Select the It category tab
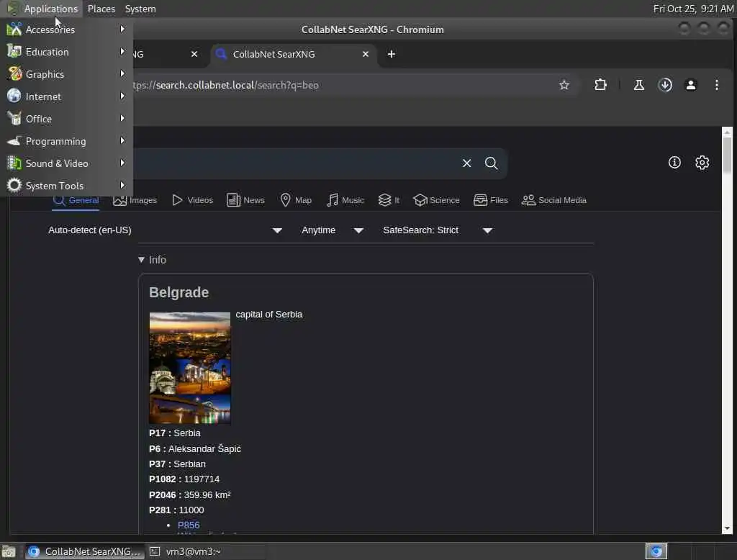 click(x=389, y=200)
